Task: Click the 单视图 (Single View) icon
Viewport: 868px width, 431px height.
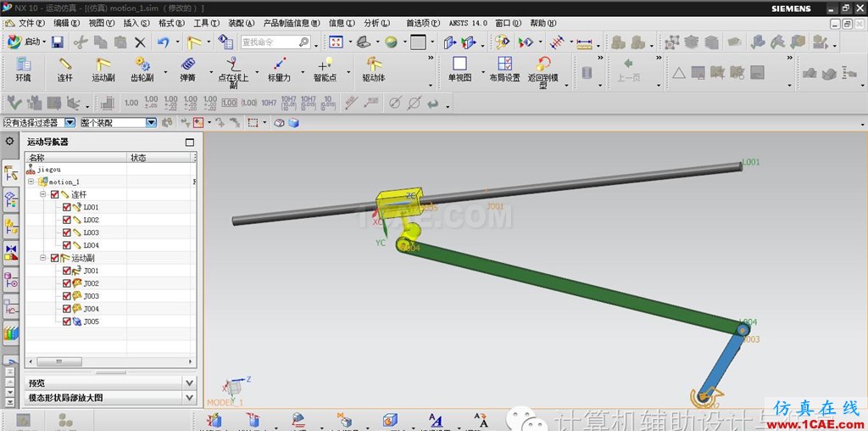Action: (x=459, y=70)
